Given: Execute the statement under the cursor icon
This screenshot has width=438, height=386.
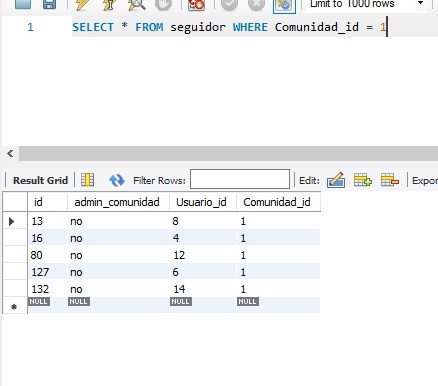Looking at the screenshot, I should click(109, 4).
